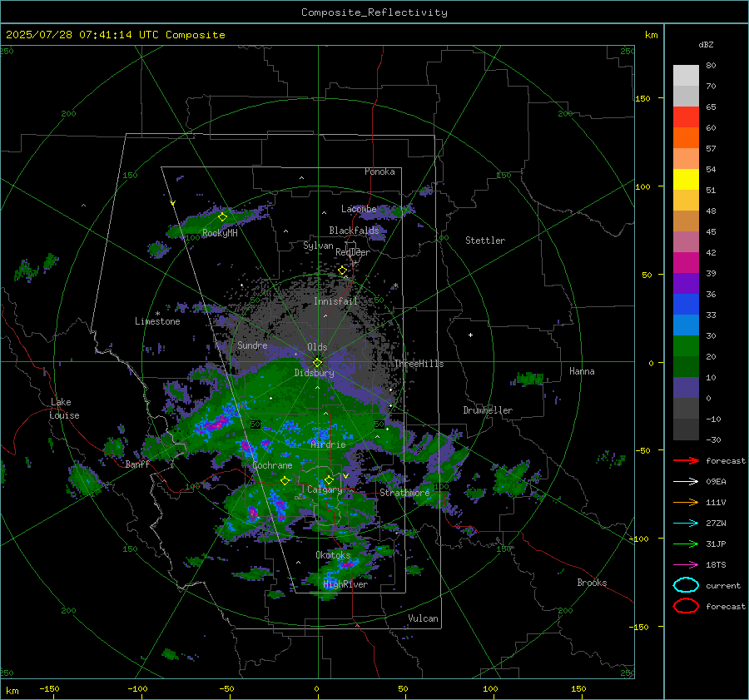Image resolution: width=749 pixels, height=700 pixels.
Task: Select the Lacombe city label
Action: pyautogui.click(x=359, y=209)
